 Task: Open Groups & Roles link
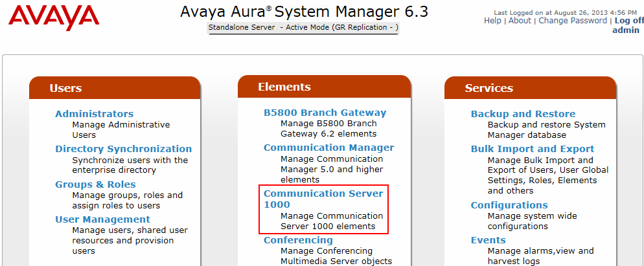point(95,184)
